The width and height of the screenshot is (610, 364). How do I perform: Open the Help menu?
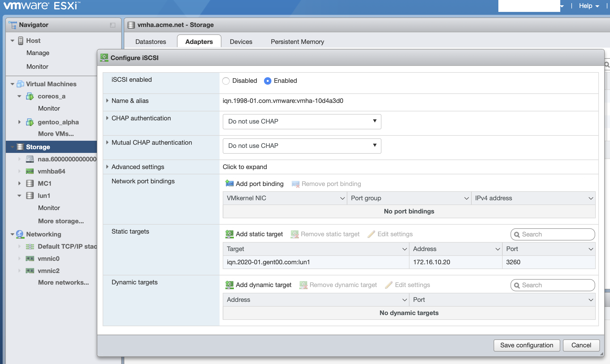point(589,6)
